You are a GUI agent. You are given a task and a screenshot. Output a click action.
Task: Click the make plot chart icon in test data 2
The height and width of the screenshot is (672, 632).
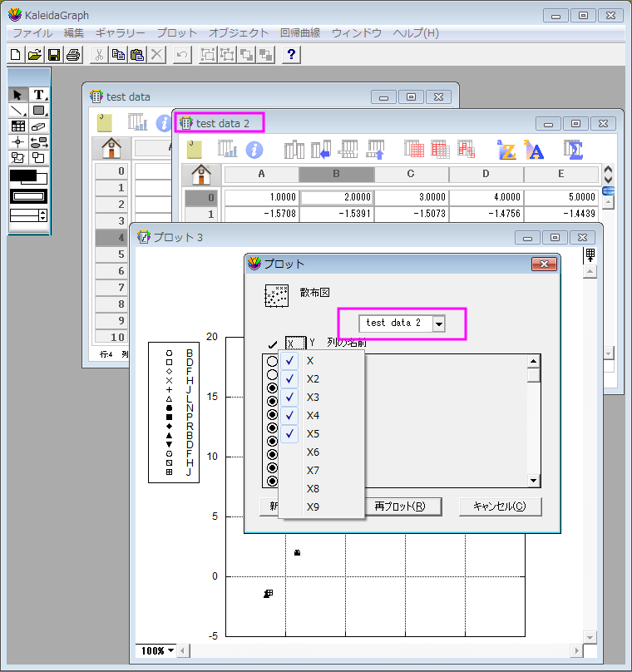pyautogui.click(x=227, y=149)
